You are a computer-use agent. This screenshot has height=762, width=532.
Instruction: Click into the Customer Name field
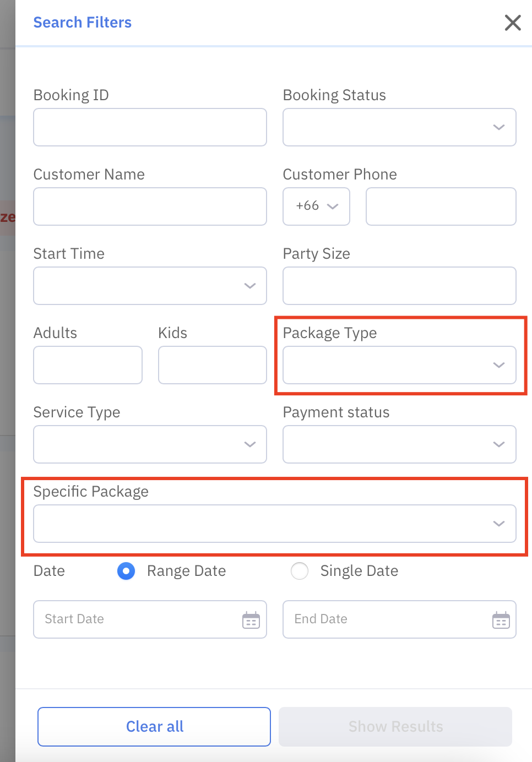pyautogui.click(x=150, y=206)
